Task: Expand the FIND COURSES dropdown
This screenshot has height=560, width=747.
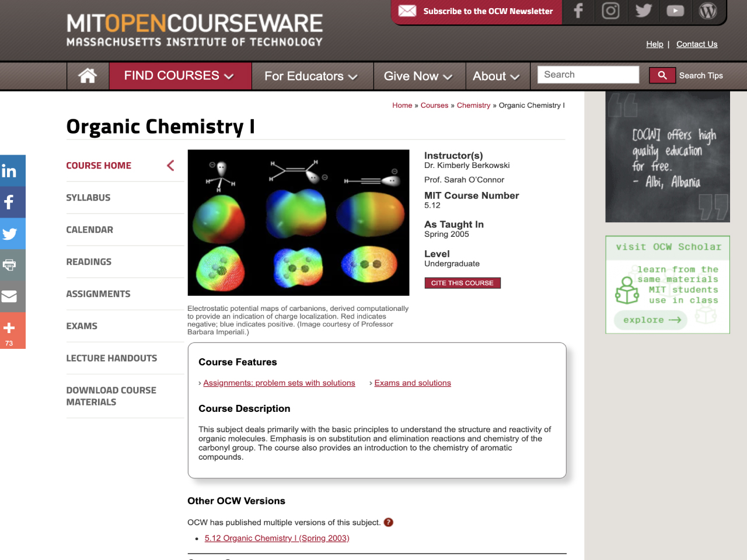Action: tap(180, 76)
